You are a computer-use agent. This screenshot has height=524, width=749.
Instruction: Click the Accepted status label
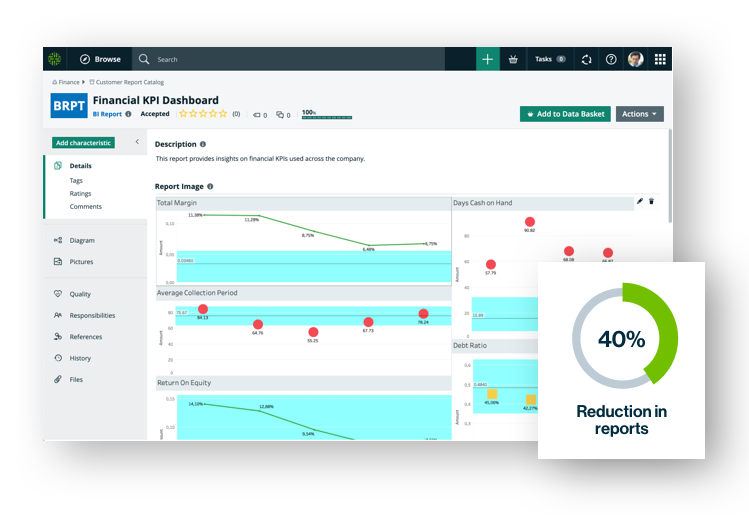click(155, 114)
